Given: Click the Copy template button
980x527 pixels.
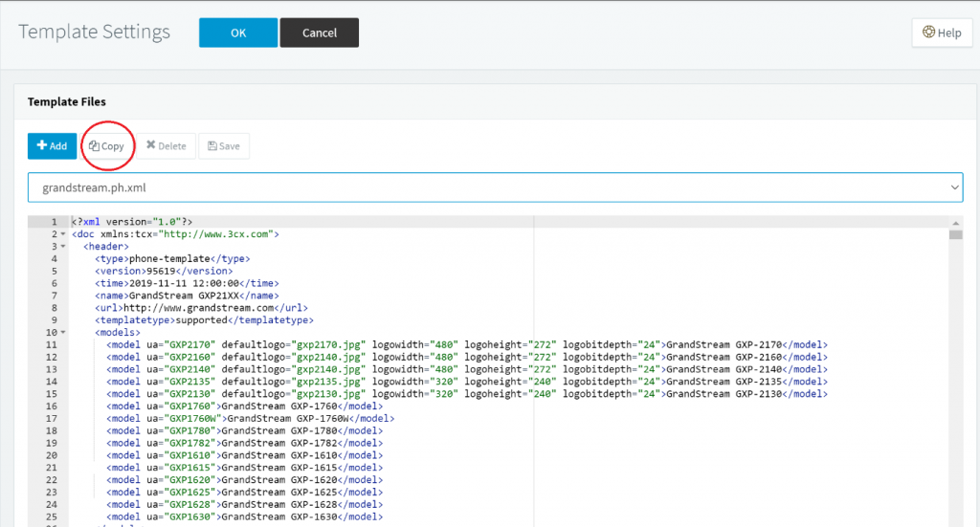Looking at the screenshot, I should pos(107,146).
